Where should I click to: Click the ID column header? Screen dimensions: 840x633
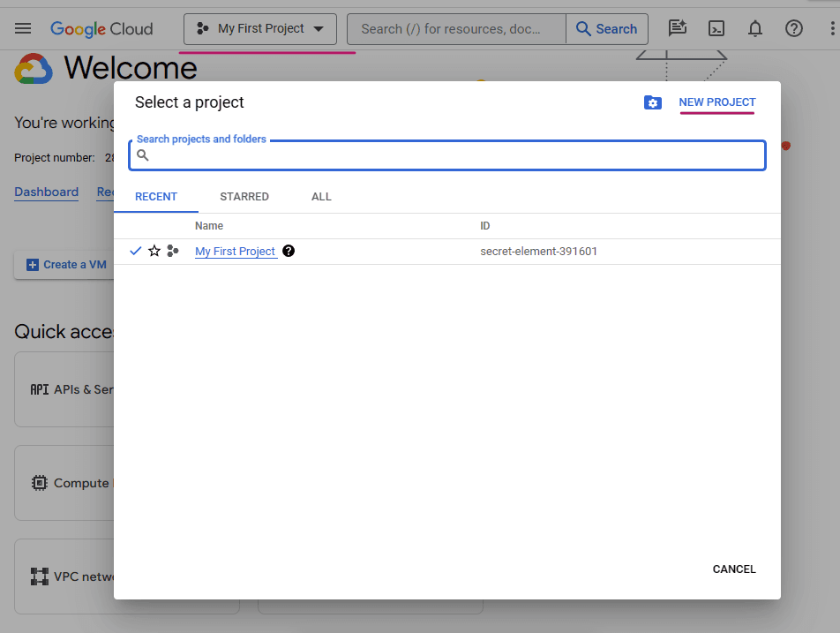point(484,226)
